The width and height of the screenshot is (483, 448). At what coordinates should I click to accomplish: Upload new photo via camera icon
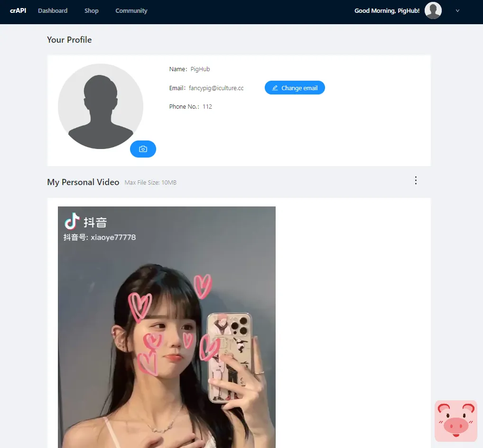[x=143, y=149]
